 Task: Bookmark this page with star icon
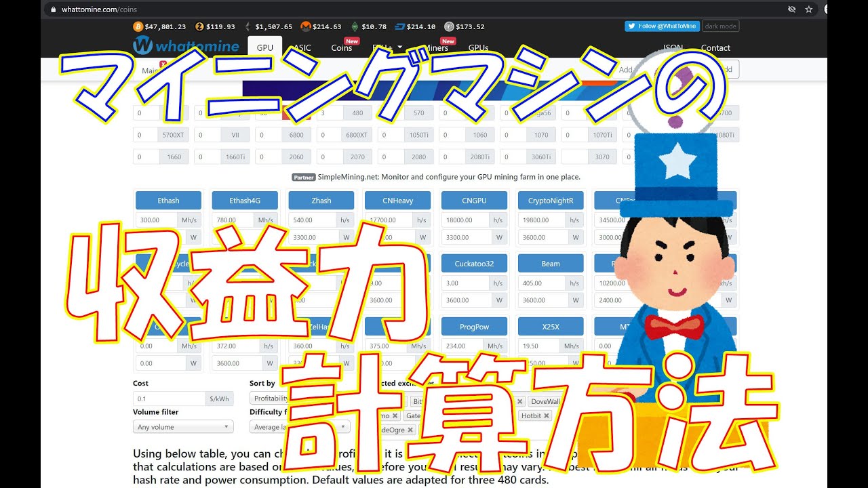point(809,9)
